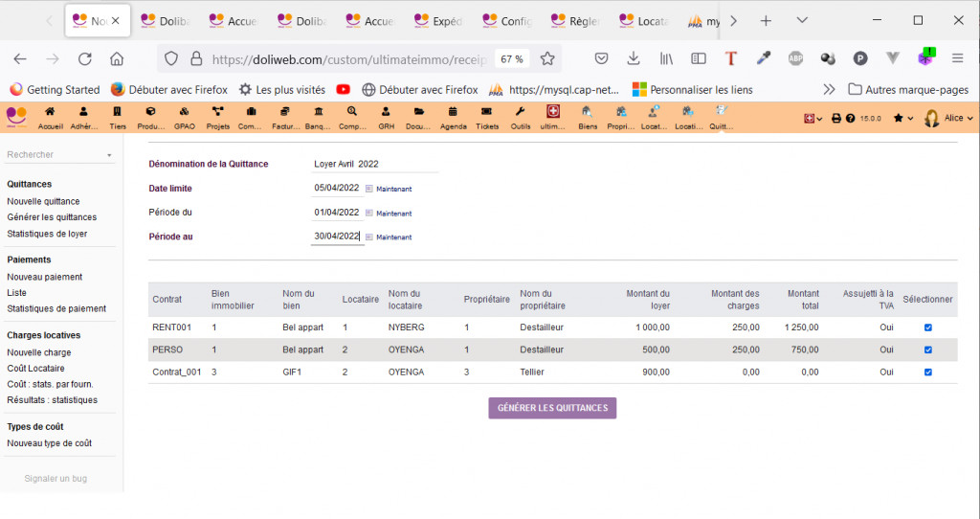The width and height of the screenshot is (980, 519).
Task: Select Statistiques de paiement in sidebar
Action: pos(56,308)
